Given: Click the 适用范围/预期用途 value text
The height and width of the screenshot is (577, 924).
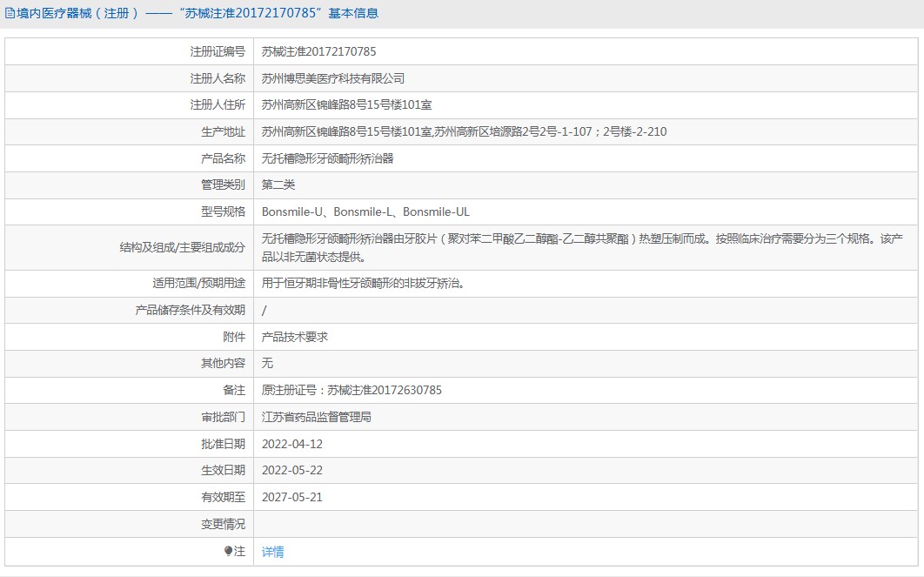Looking at the screenshot, I should pyautogui.click(x=369, y=283).
